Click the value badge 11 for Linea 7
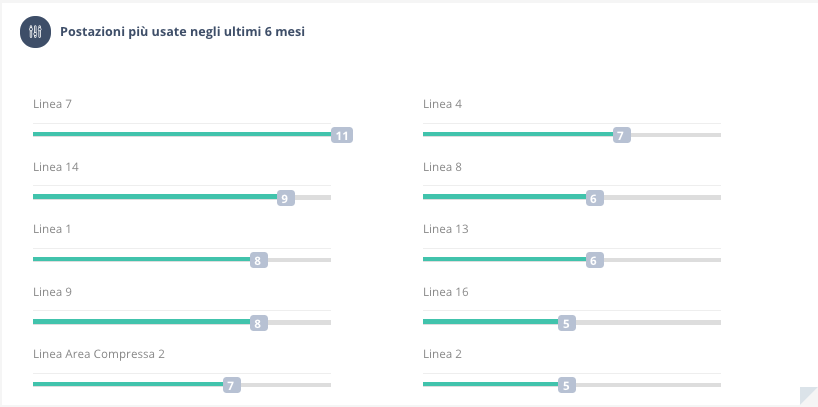This screenshot has width=818, height=407. (342, 135)
